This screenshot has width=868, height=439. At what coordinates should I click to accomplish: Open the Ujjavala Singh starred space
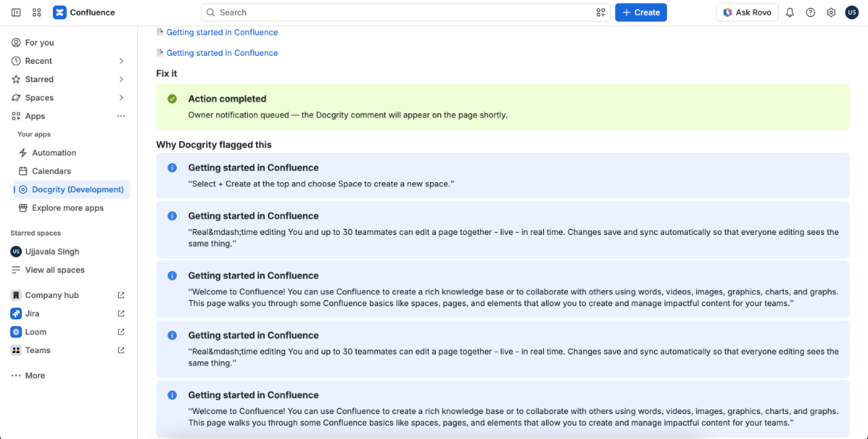69,251
